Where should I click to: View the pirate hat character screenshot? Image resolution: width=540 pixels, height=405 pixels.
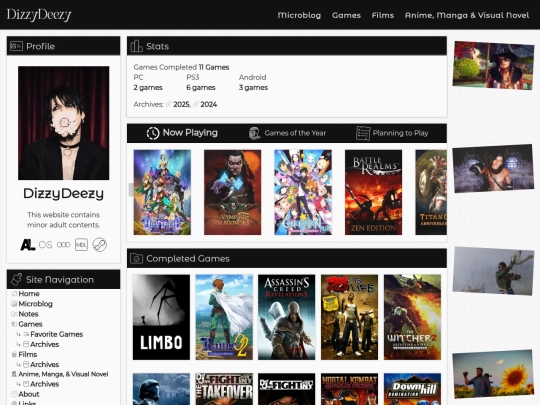click(493, 65)
